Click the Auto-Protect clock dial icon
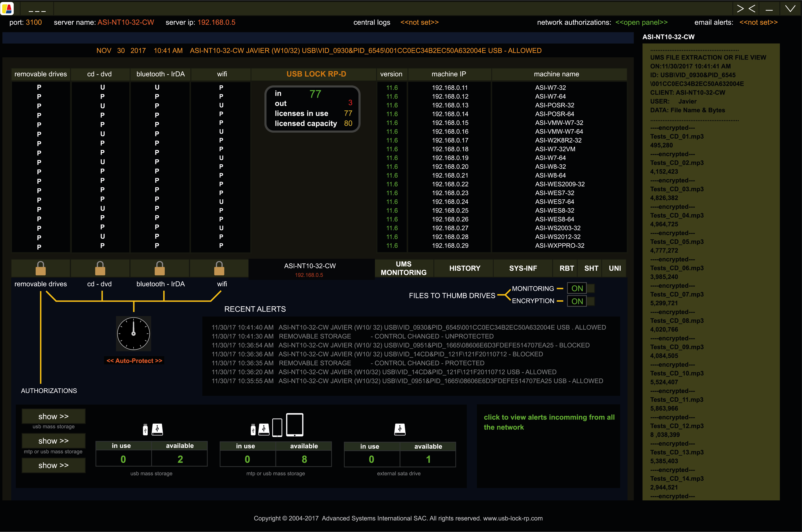The height and width of the screenshot is (532, 802). [133, 334]
